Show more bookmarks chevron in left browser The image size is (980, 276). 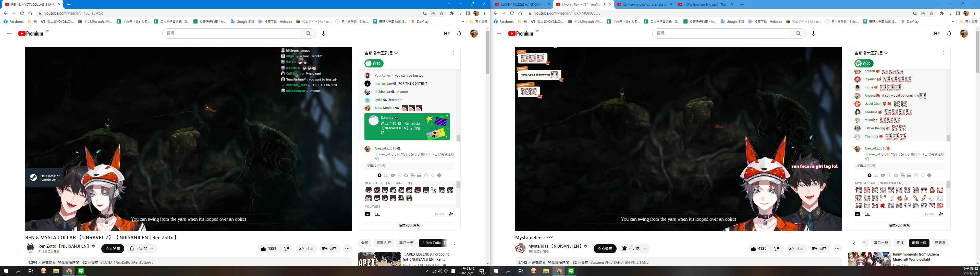pyautogui.click(x=463, y=22)
